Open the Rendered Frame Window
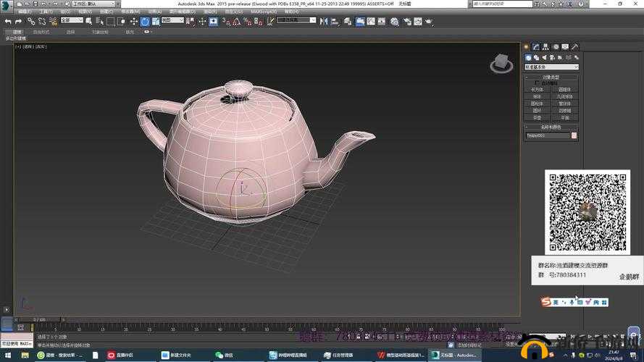Image resolution: width=644 pixels, height=362 pixels. click(418, 21)
